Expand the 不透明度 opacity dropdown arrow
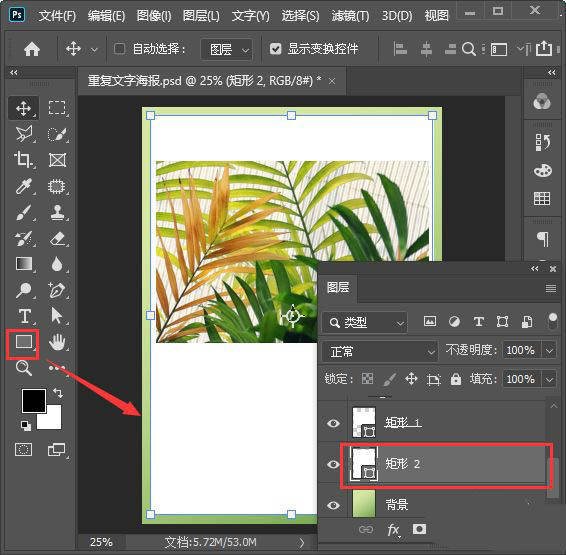Viewport: 566px width, 555px height. click(549, 350)
